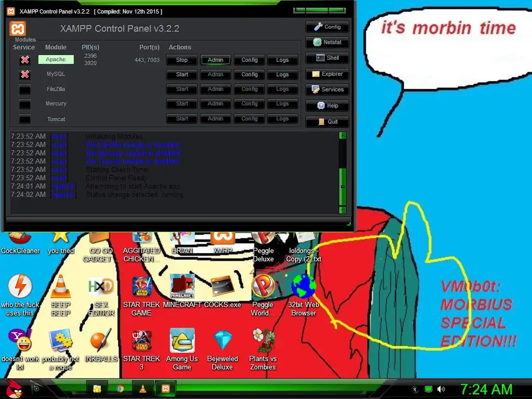This screenshot has height=399, width=532.
Task: Launch the 'who the fuck uses this' icon
Action: tap(20, 295)
